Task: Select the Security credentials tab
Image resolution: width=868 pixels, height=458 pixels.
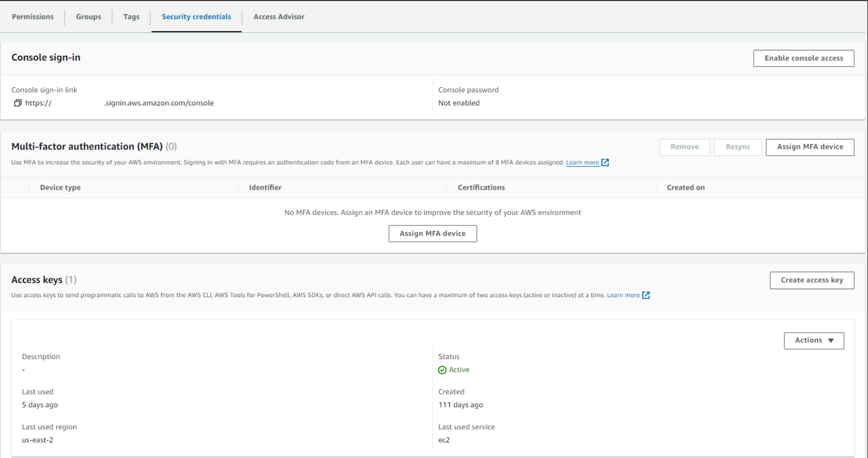Action: point(196,17)
